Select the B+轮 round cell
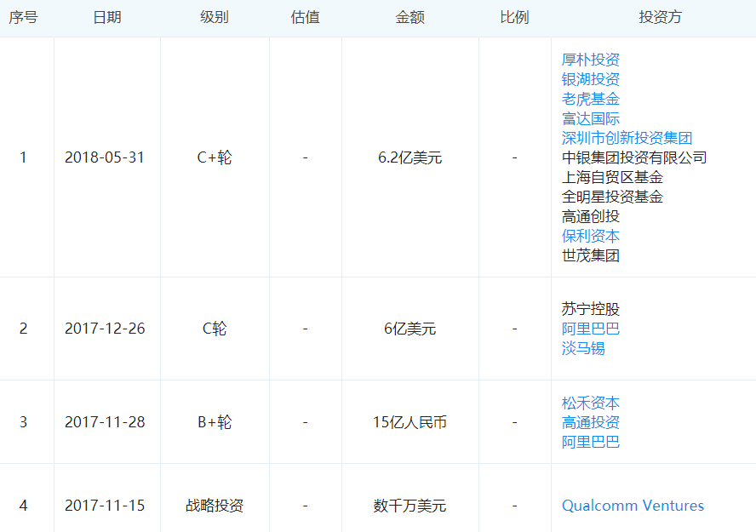Screen dimensions: 756x532 pyautogui.click(x=215, y=422)
